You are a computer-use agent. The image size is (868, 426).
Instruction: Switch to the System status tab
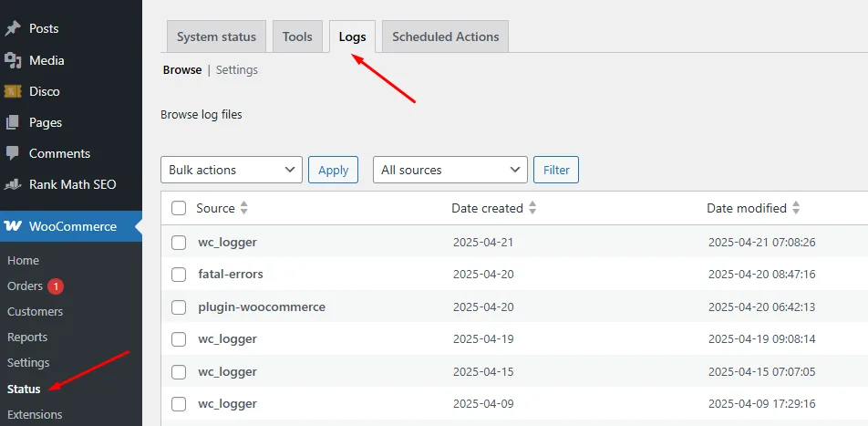(x=216, y=37)
